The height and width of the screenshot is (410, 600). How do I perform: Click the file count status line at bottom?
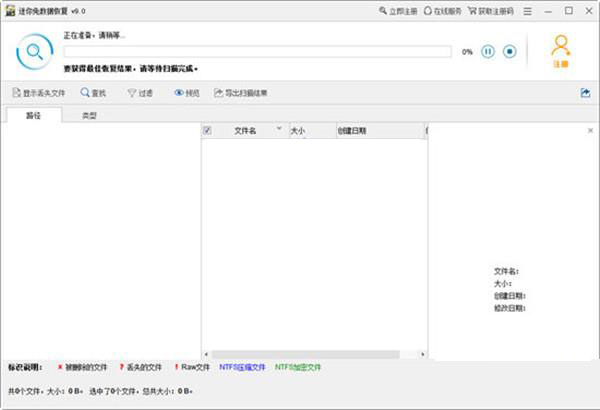point(100,391)
